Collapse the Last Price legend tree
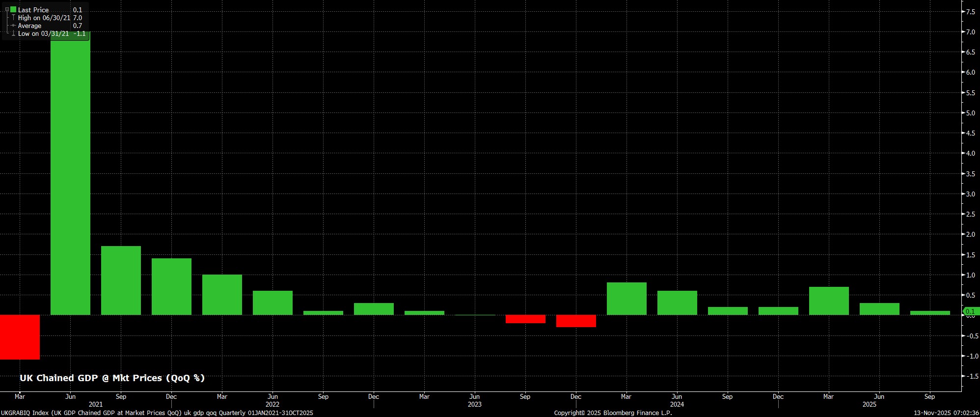 (7, 9)
